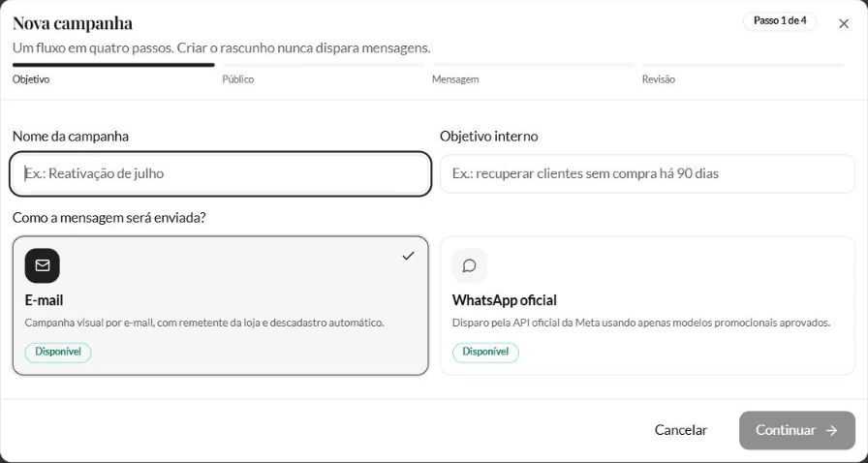Click the Revisão progress bar segment
868x463 pixels.
(x=743, y=65)
